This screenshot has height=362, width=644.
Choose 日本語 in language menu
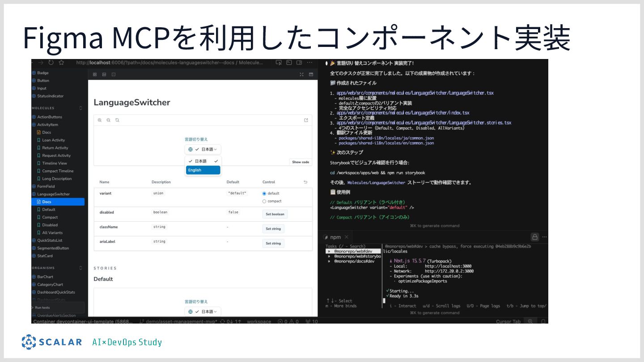[x=203, y=161]
